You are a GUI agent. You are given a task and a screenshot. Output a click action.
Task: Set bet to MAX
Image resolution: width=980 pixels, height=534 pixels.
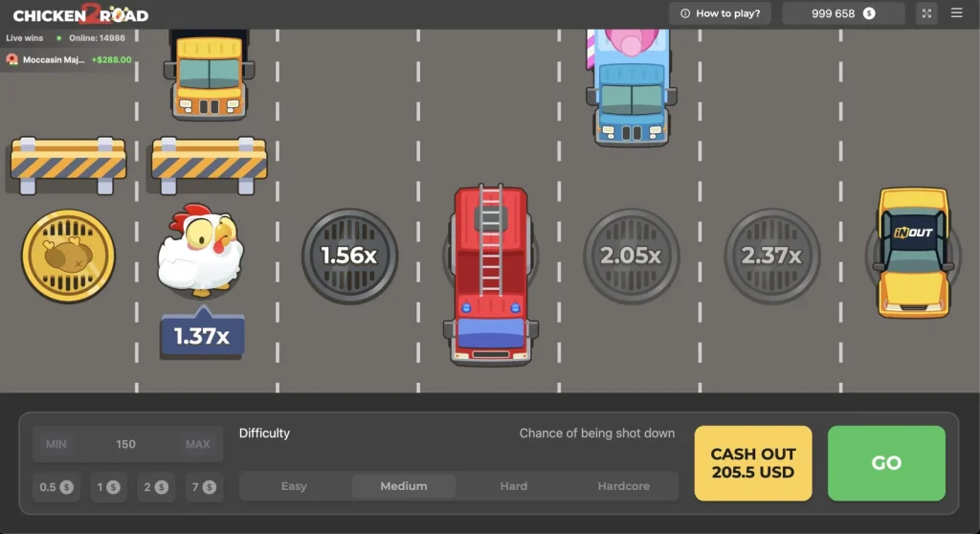tap(198, 444)
